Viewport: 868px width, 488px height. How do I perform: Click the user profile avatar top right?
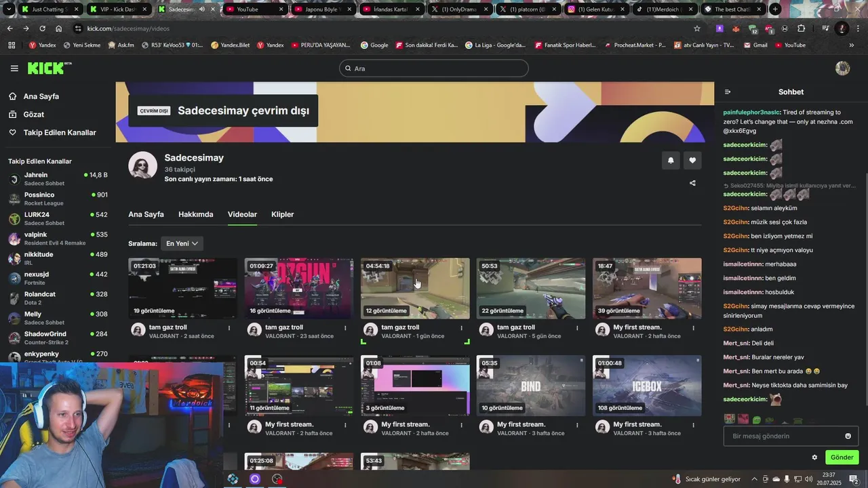pos(843,68)
